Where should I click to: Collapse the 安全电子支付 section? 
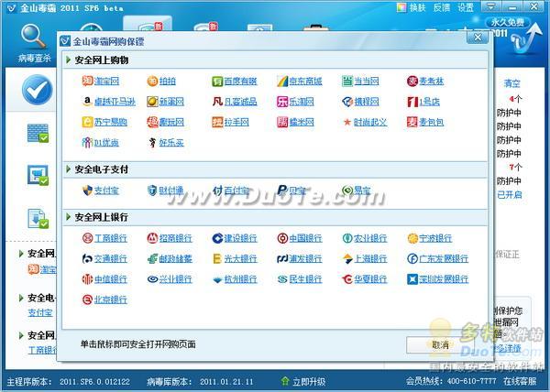point(69,169)
